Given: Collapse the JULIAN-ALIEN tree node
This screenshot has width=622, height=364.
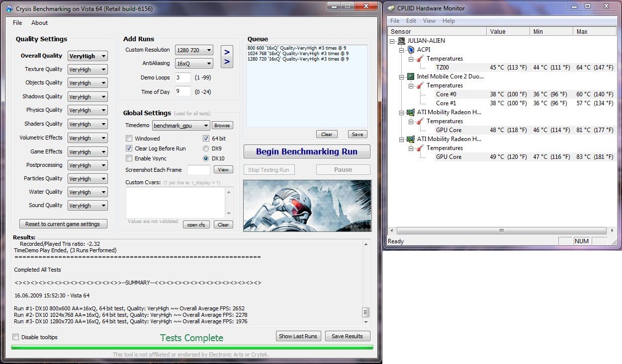Looking at the screenshot, I should [393, 41].
